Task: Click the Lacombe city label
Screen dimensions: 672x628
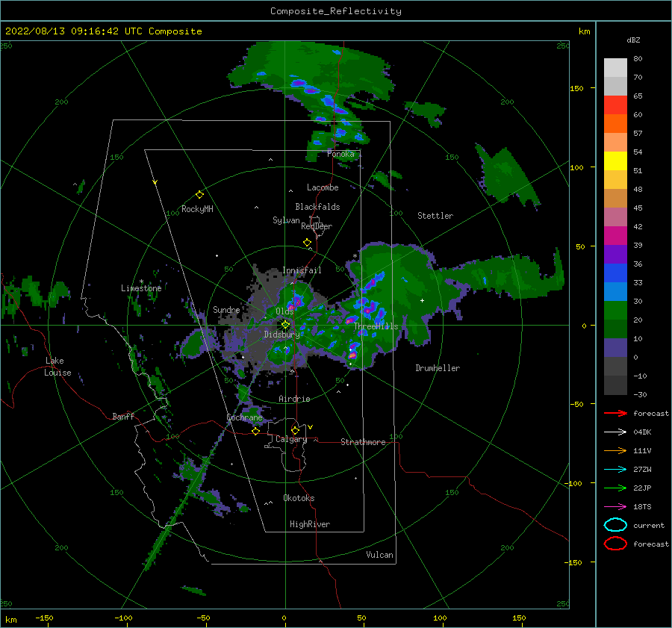Action: click(x=323, y=187)
